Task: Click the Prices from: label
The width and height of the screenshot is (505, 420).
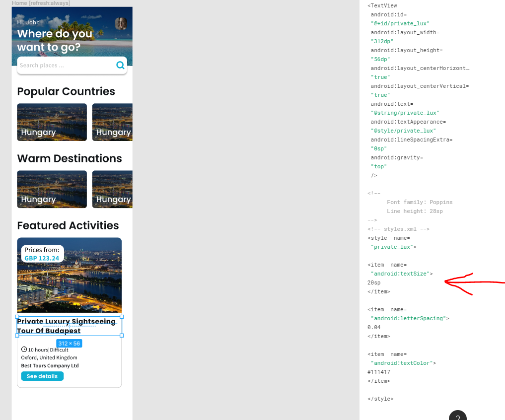Action: (42, 250)
